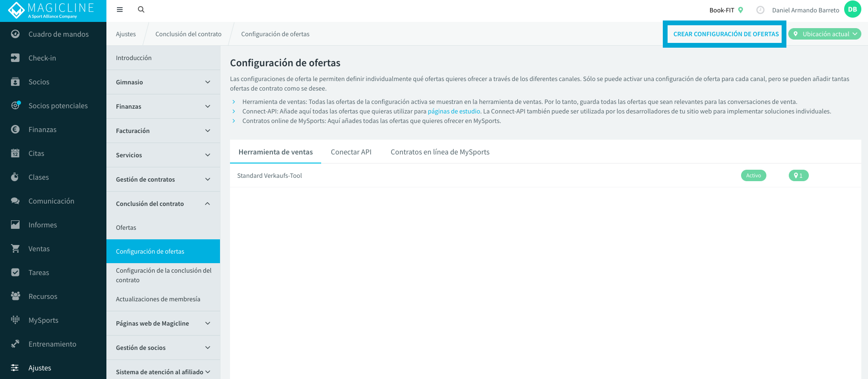868x379 pixels.
Task: Click the Configuración de ofertas breadcrumb
Action: (x=275, y=34)
